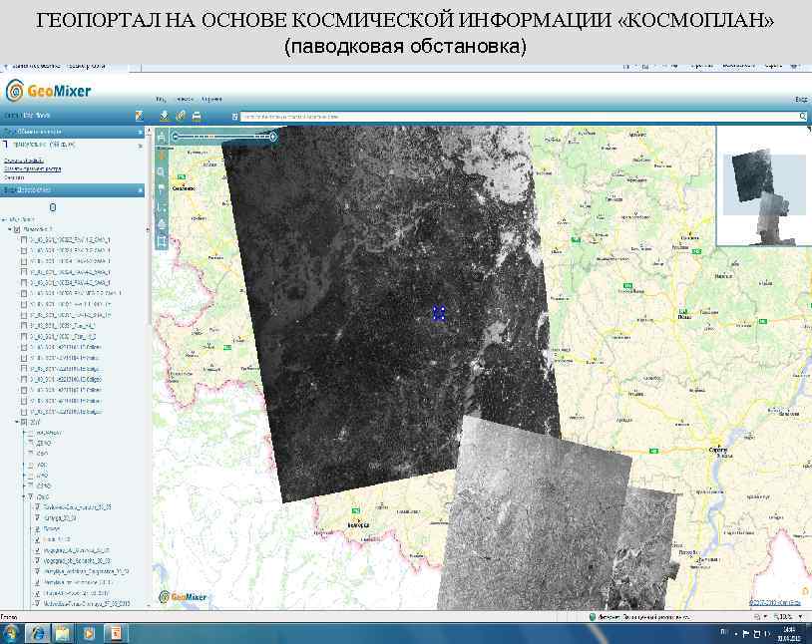Click the network tray icon
The height and width of the screenshot is (644, 812).
tap(756, 634)
